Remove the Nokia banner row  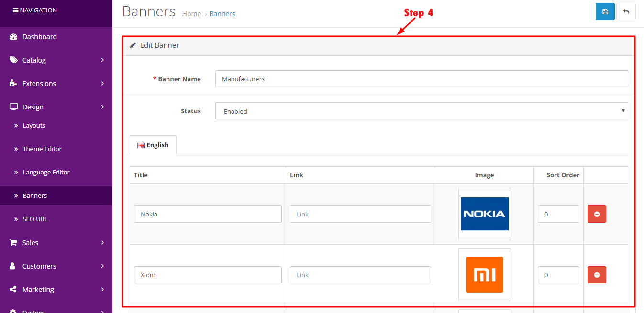[x=597, y=214]
